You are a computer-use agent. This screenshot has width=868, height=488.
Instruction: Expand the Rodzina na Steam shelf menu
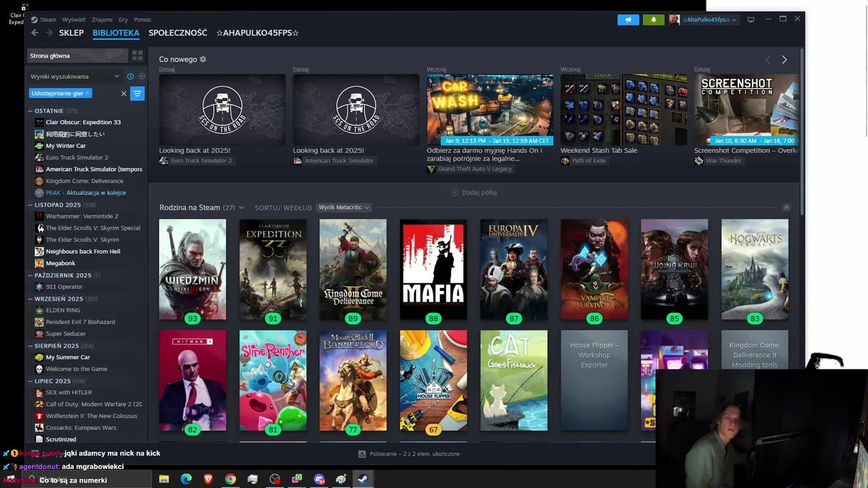[x=241, y=207]
